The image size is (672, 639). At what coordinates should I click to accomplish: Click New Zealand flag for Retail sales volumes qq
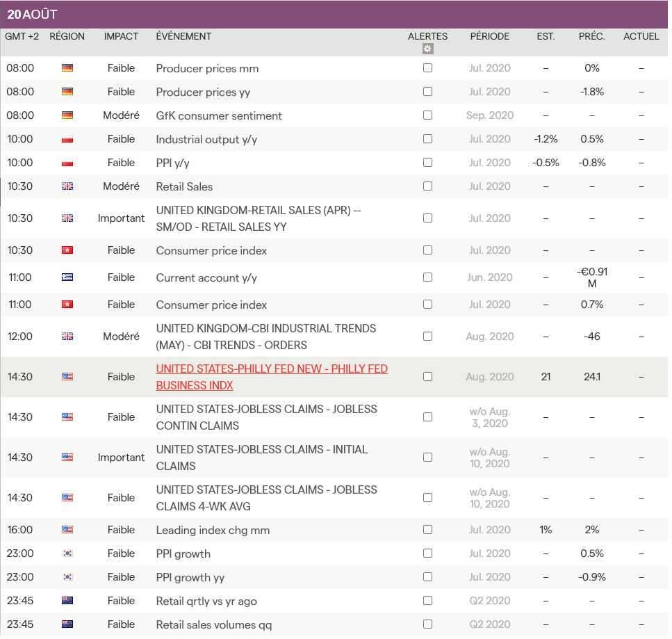tap(67, 624)
